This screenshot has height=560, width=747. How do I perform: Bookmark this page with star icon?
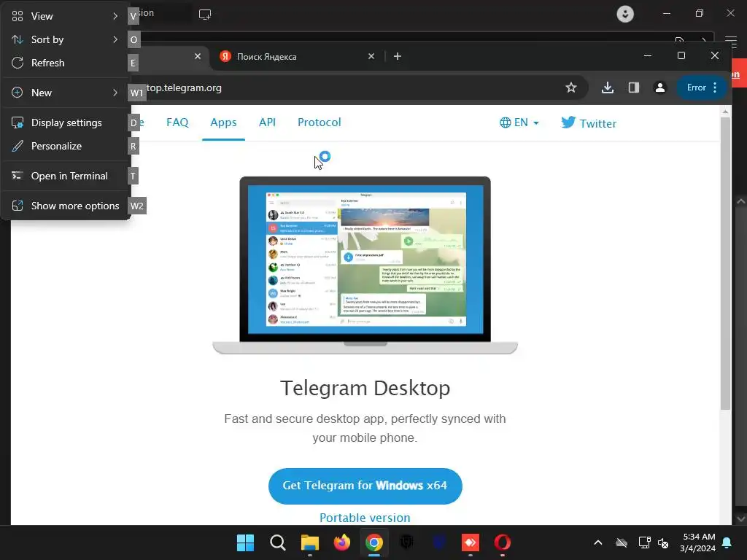pyautogui.click(x=570, y=87)
